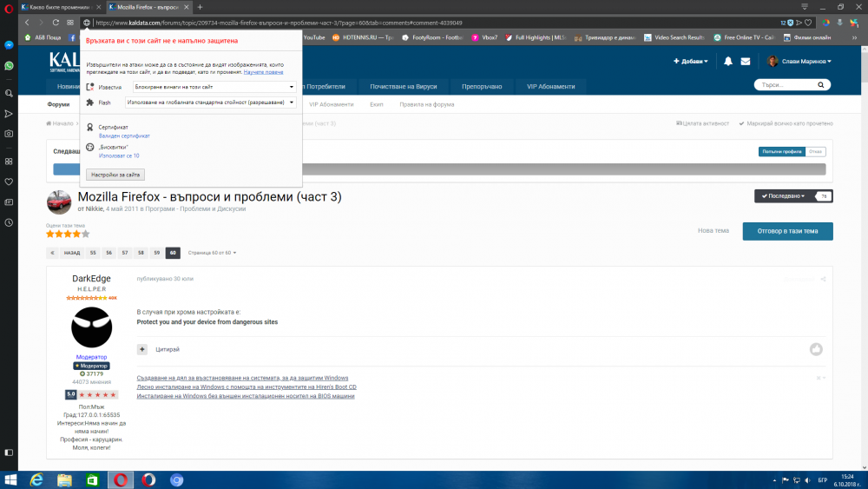Open search panel in Opera sidebar
Viewport: 868px width, 489px height.
click(9, 94)
